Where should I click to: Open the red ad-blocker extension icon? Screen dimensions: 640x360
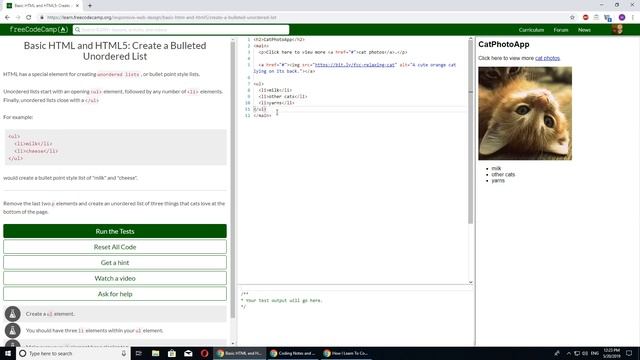[x=586, y=18]
